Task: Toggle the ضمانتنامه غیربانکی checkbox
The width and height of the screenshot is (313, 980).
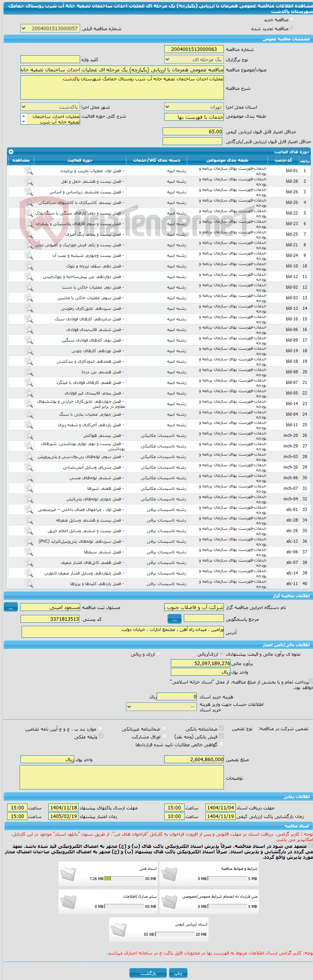Action: tap(164, 728)
